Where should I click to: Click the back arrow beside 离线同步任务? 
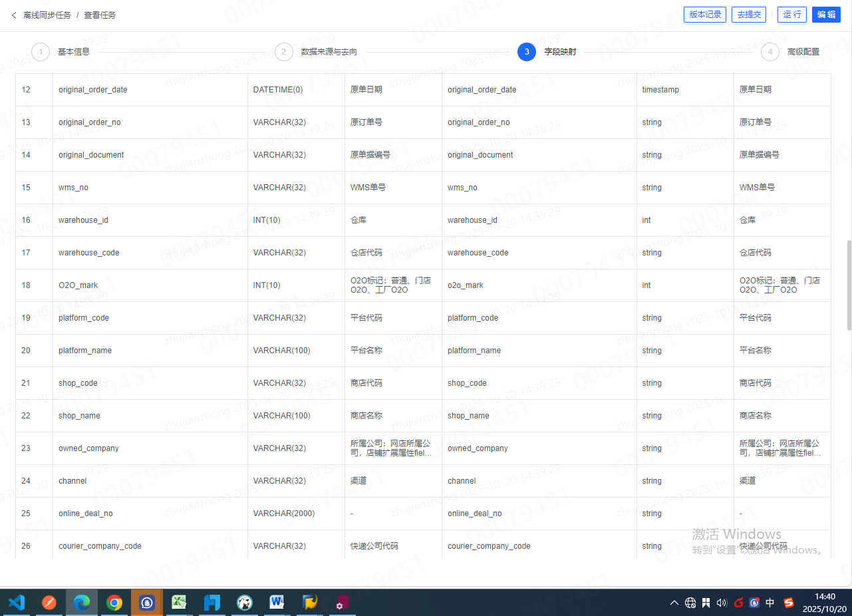pyautogui.click(x=14, y=15)
